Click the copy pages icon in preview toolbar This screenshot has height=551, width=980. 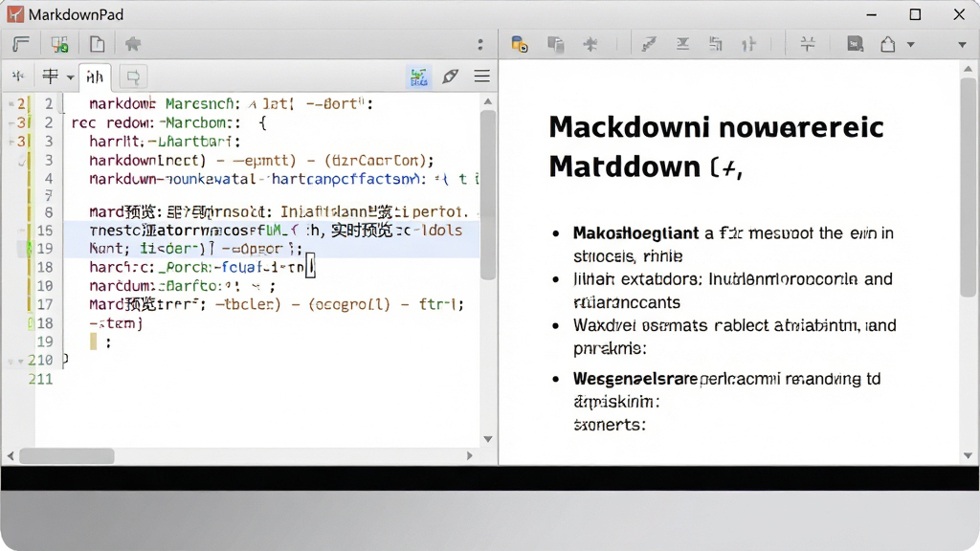point(556,44)
